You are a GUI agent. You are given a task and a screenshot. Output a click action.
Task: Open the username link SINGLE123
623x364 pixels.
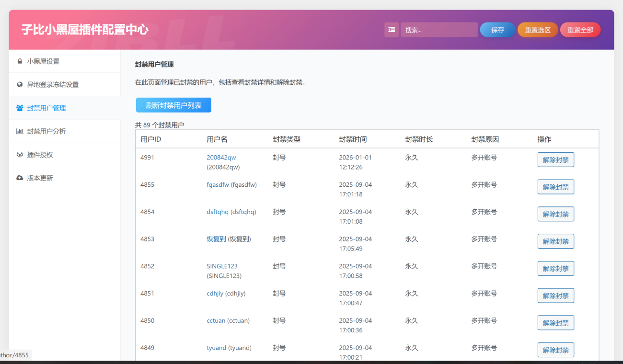222,266
